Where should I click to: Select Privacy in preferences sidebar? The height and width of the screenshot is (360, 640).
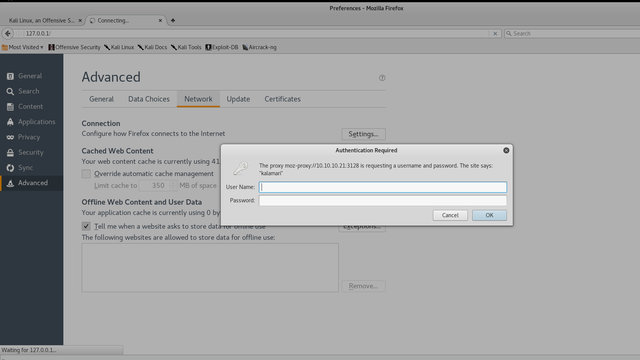(31, 137)
